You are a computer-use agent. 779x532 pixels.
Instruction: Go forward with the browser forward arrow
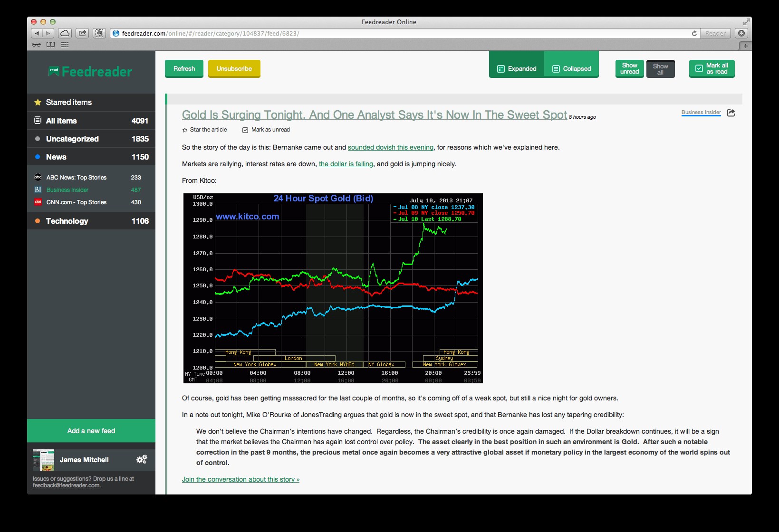[x=48, y=33]
